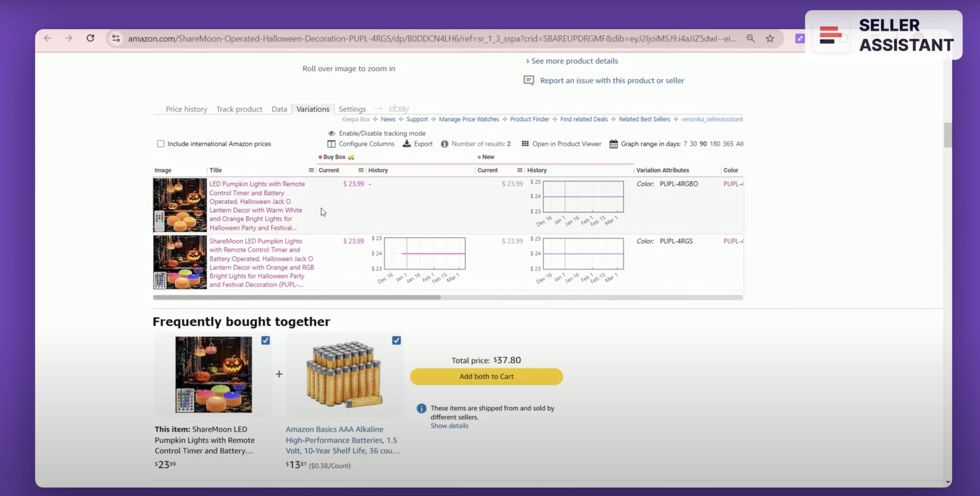This screenshot has height=496, width=980.
Task: Click the purple extension icon in toolbar
Action: (800, 38)
